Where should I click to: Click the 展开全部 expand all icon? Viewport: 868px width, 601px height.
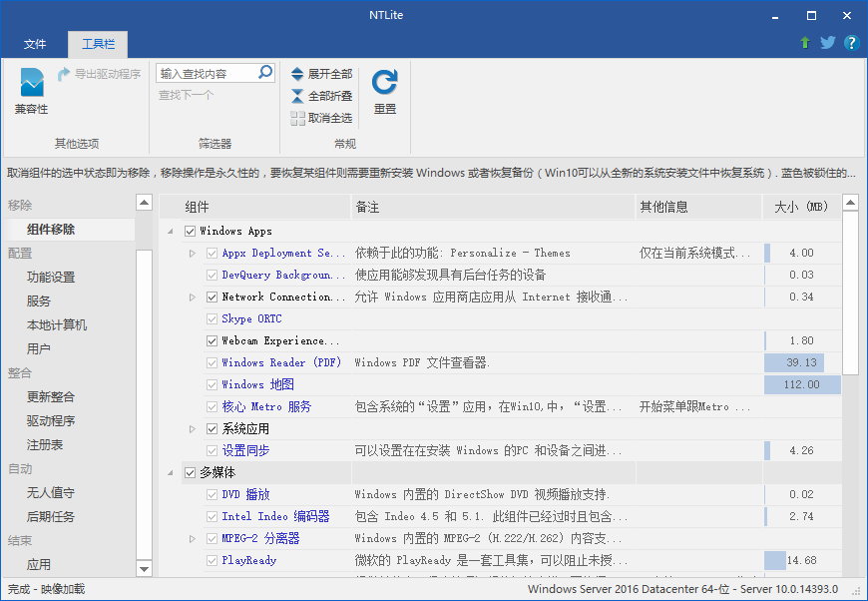pos(297,74)
